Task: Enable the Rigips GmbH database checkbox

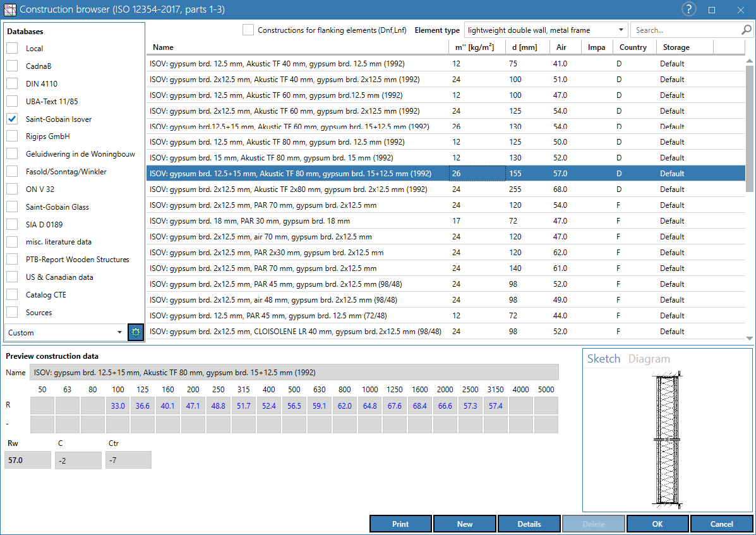Action: [13, 136]
